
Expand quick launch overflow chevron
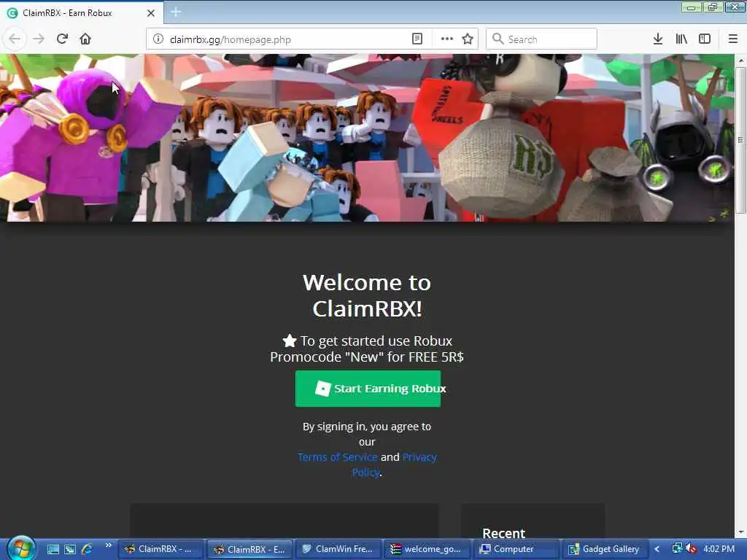click(108, 545)
